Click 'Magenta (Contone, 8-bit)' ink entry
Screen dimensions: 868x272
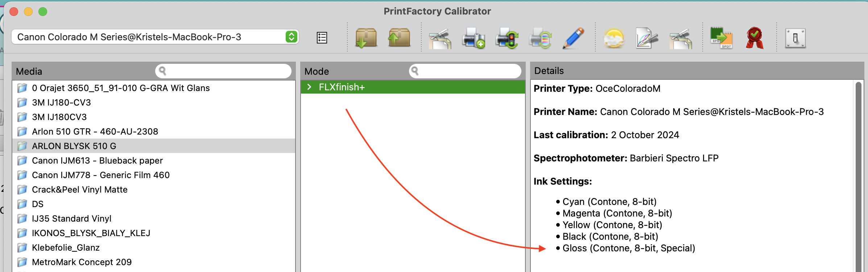(x=617, y=213)
